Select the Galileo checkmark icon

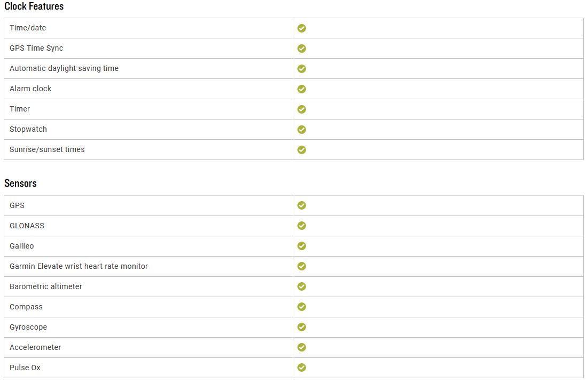pos(302,245)
